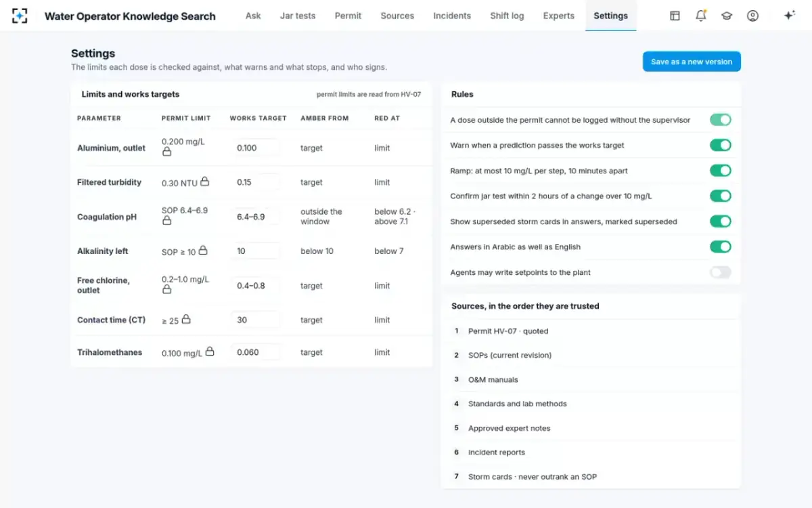
Task: Click lock icon beside ≥ 25 contact time
Action: click(x=185, y=319)
